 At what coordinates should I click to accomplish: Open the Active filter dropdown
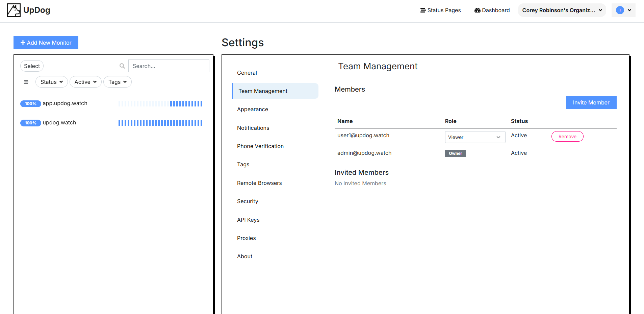(x=85, y=82)
